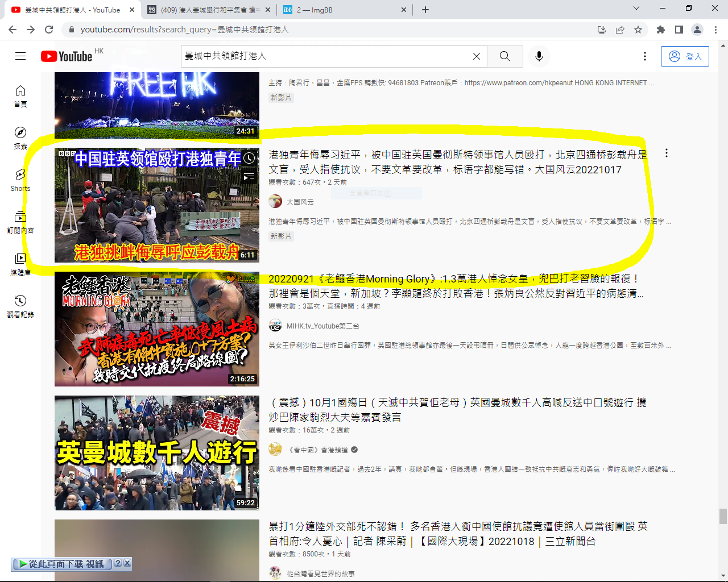Visit the 從台灣看見世界的故事 channel name
This screenshot has width=728, height=582.
(321, 574)
